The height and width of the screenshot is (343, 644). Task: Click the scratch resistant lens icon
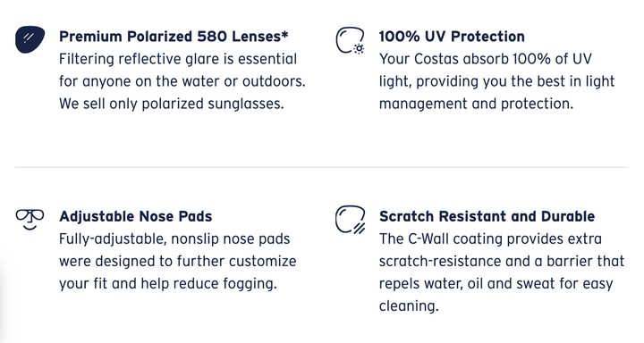tap(351, 220)
